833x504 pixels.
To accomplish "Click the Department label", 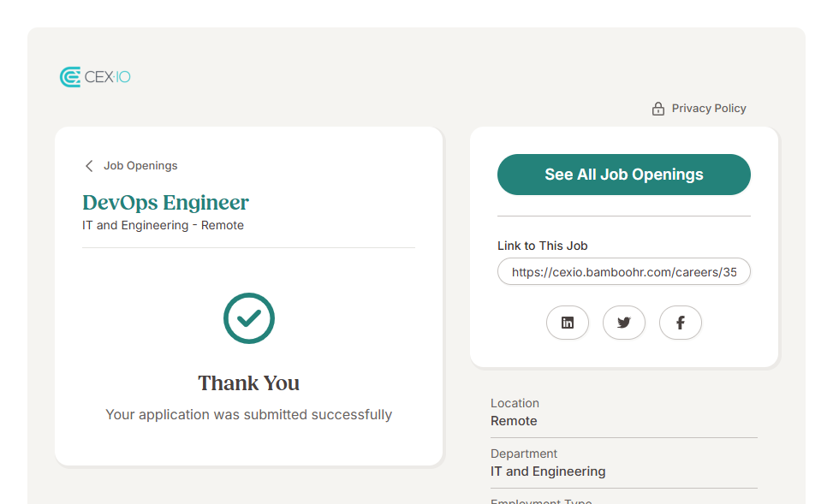I will click(x=523, y=454).
